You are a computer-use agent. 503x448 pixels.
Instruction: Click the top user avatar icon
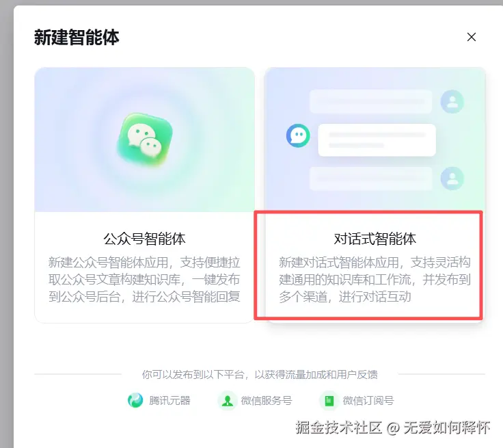coord(452,101)
